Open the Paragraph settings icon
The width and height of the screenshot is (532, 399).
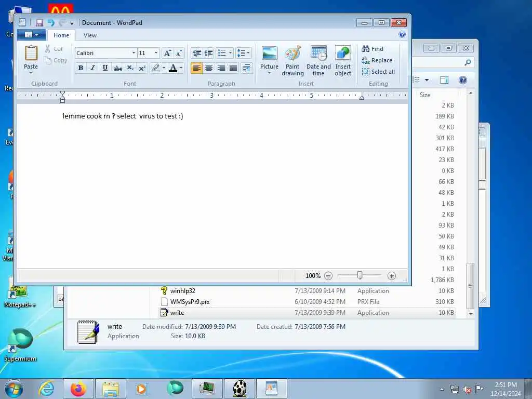247,68
